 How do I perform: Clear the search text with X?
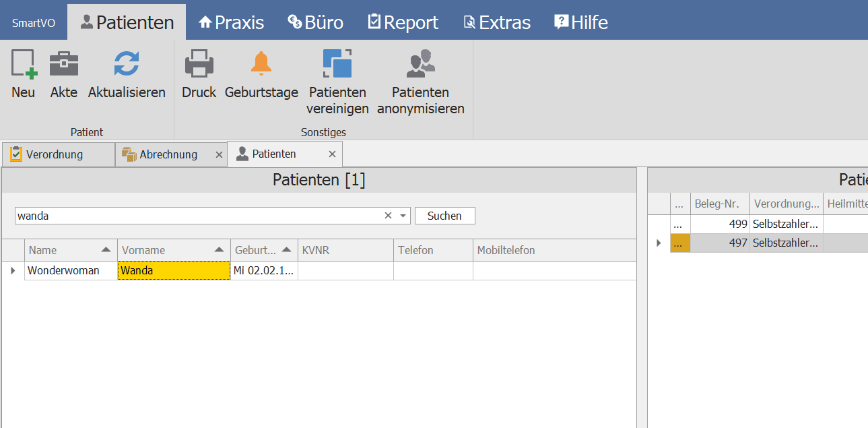coord(388,216)
